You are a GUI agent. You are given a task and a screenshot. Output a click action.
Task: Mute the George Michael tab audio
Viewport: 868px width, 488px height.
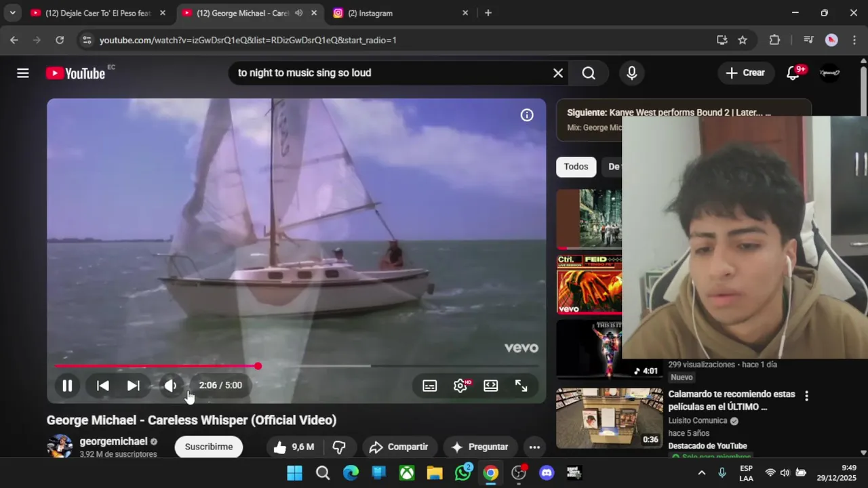[x=298, y=13]
